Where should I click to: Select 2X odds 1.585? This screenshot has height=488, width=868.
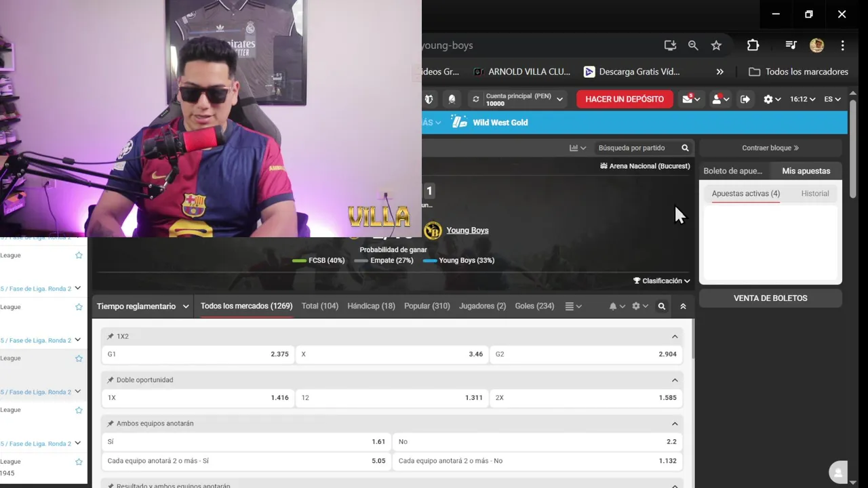[586, 398]
